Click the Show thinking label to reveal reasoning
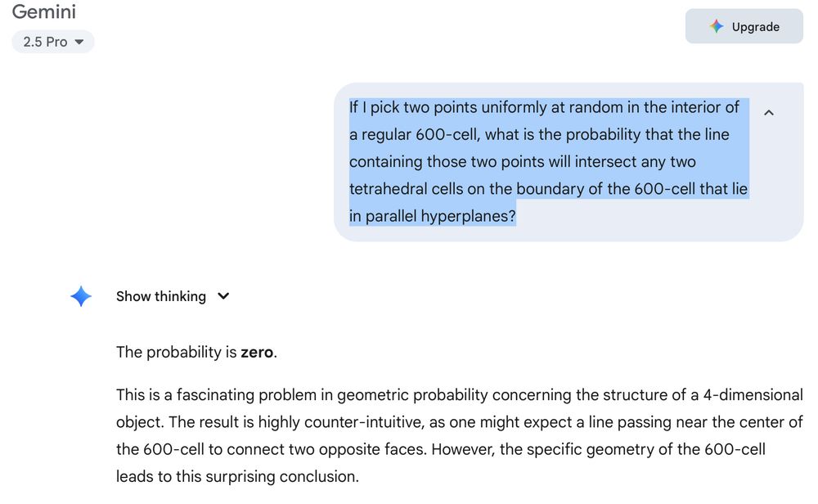The height and width of the screenshot is (504, 818). pyautogui.click(x=161, y=296)
